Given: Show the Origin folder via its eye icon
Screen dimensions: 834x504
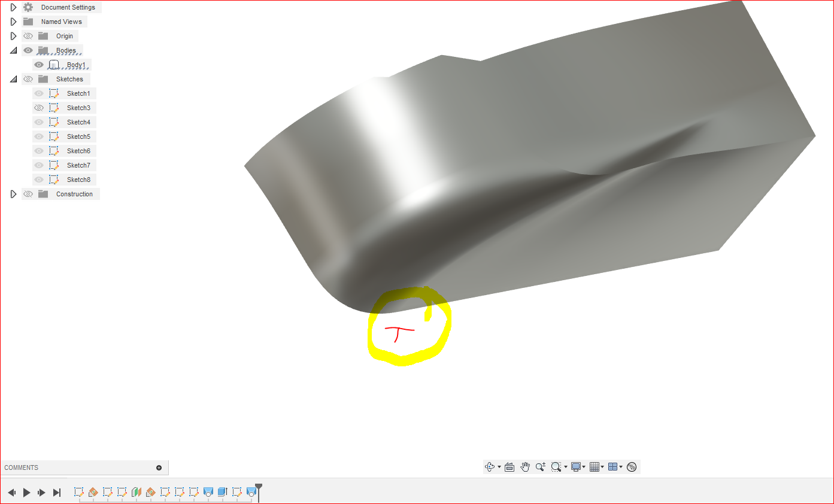Looking at the screenshot, I should (28, 35).
